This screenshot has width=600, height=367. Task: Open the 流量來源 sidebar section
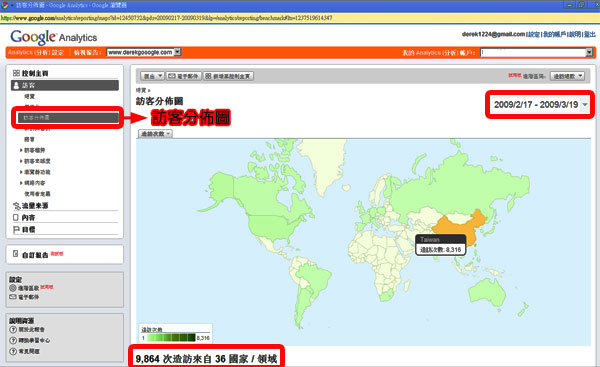tap(35, 206)
